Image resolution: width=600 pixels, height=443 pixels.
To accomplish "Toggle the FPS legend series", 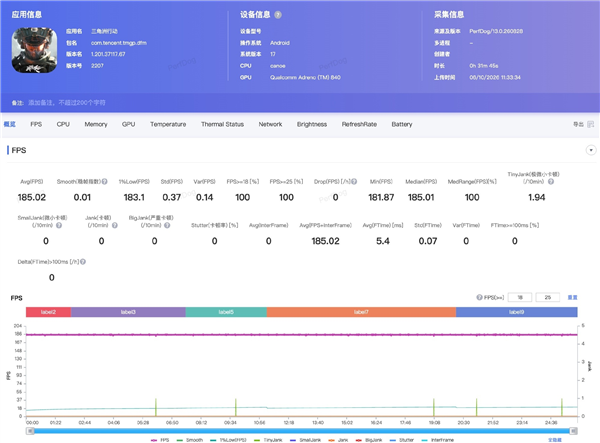I will 160,440.
